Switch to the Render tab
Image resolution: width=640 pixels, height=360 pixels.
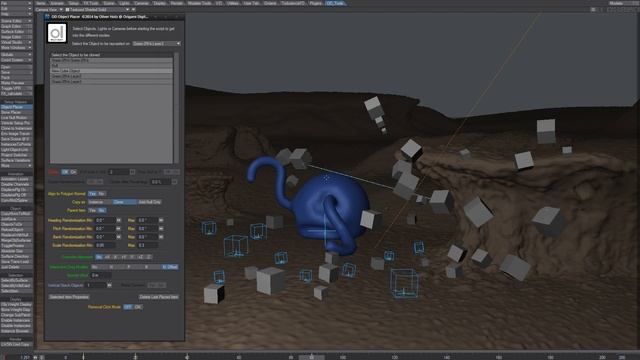point(177,3)
